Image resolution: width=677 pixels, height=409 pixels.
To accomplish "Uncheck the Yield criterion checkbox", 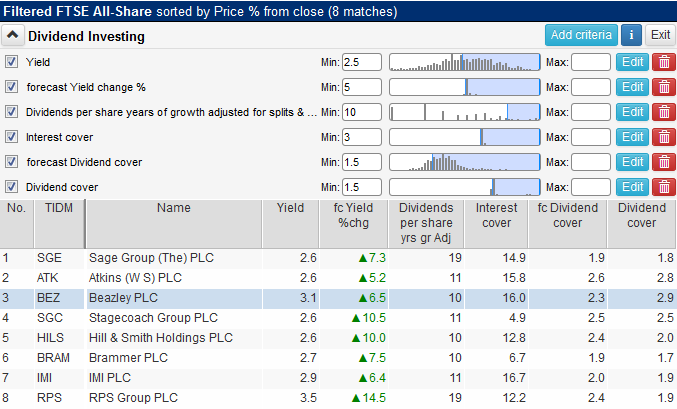I will click(11, 62).
